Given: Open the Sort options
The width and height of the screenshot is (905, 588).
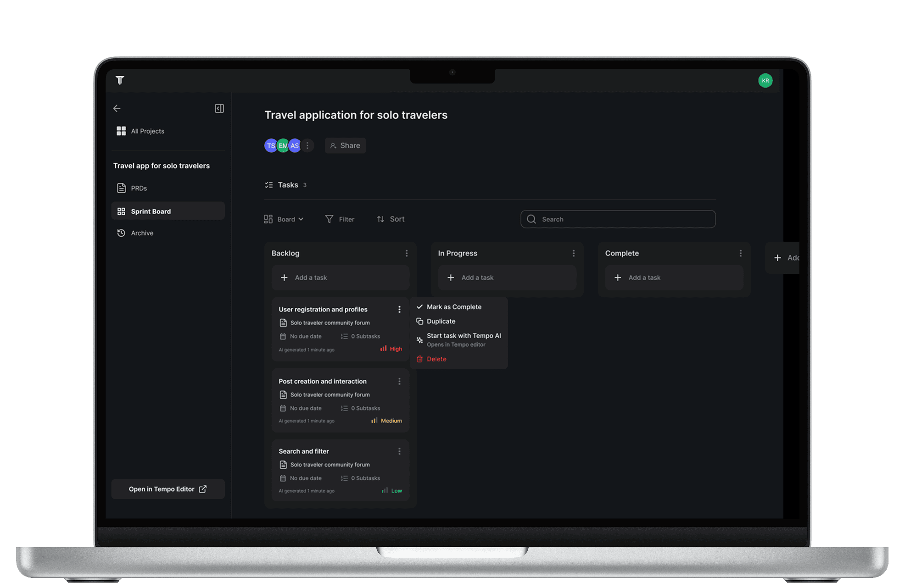Looking at the screenshot, I should (x=391, y=219).
